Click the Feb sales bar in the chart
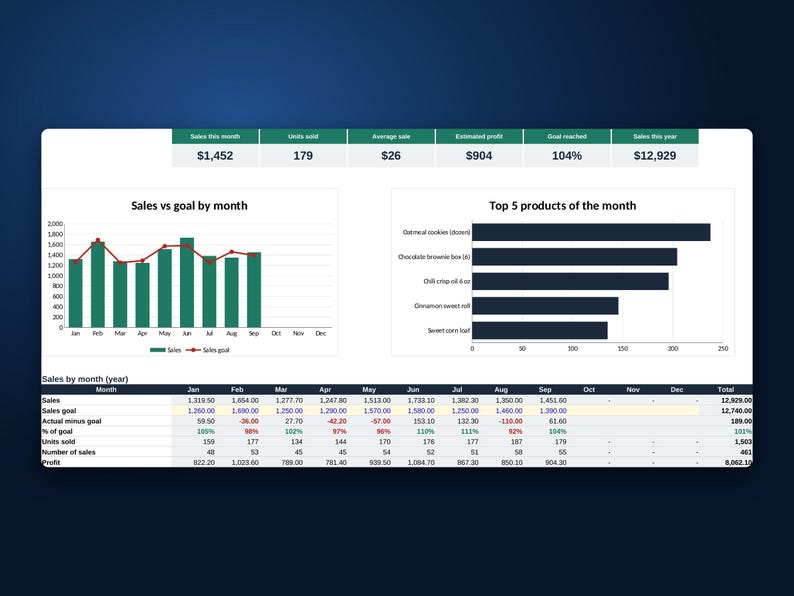 (98, 284)
